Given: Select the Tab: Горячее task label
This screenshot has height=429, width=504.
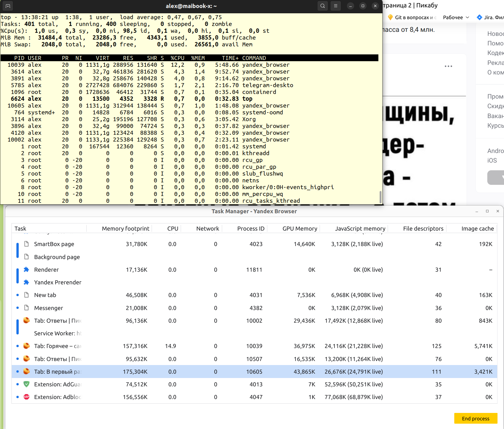Looking at the screenshot, I should [x=58, y=346].
